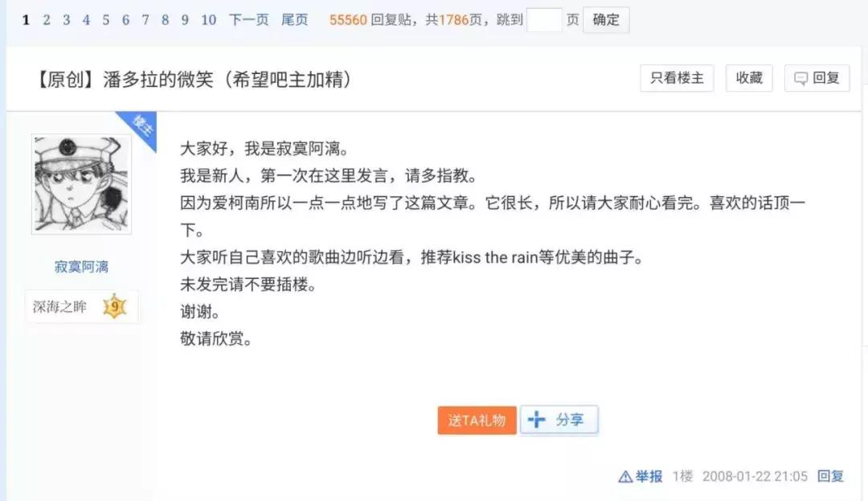Go to 下一页 for the next page
The image size is (868, 501).
tap(248, 19)
